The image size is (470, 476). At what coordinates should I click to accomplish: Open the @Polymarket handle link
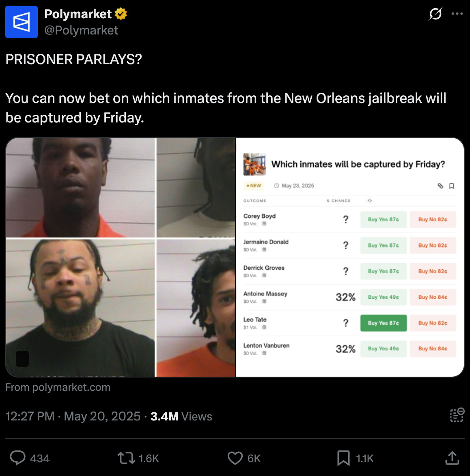(x=81, y=30)
